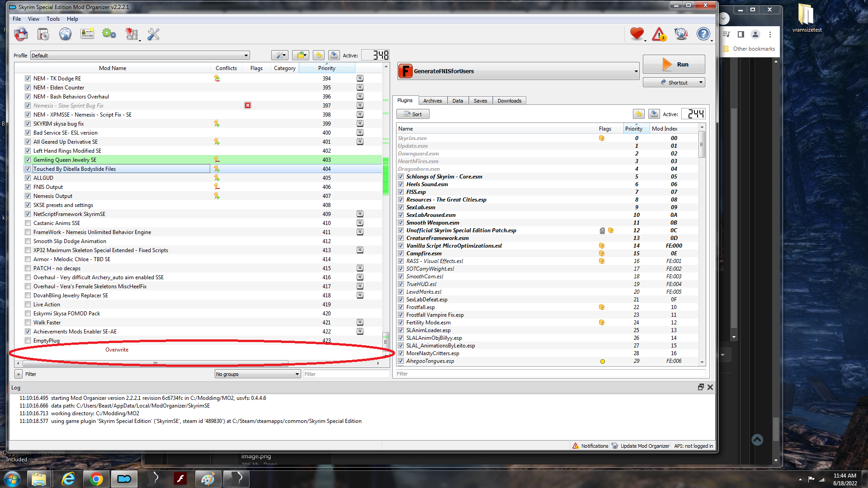The width and height of the screenshot is (868, 488).
Task: Close the Log panel
Action: 710,387
